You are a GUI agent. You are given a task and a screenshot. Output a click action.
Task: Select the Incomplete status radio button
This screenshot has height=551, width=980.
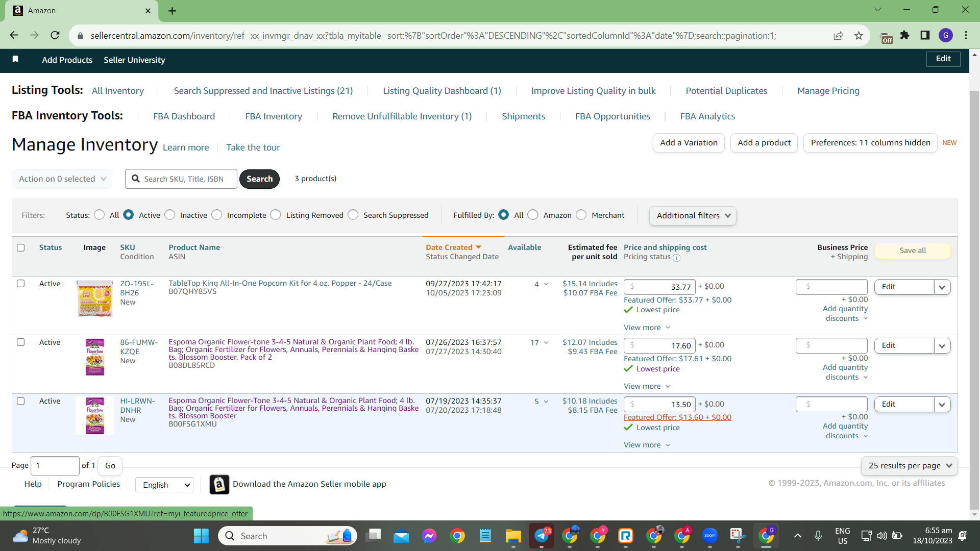click(x=217, y=215)
